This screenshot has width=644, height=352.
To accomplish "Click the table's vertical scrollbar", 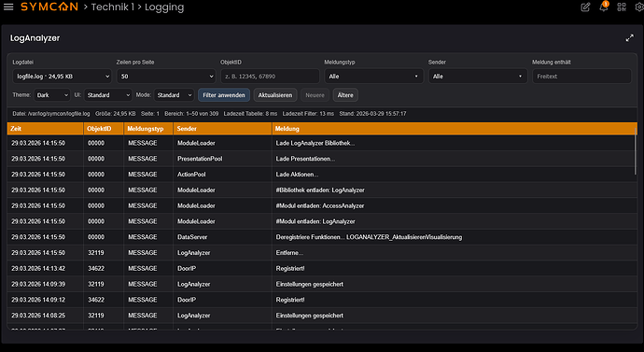I will coord(636,152).
